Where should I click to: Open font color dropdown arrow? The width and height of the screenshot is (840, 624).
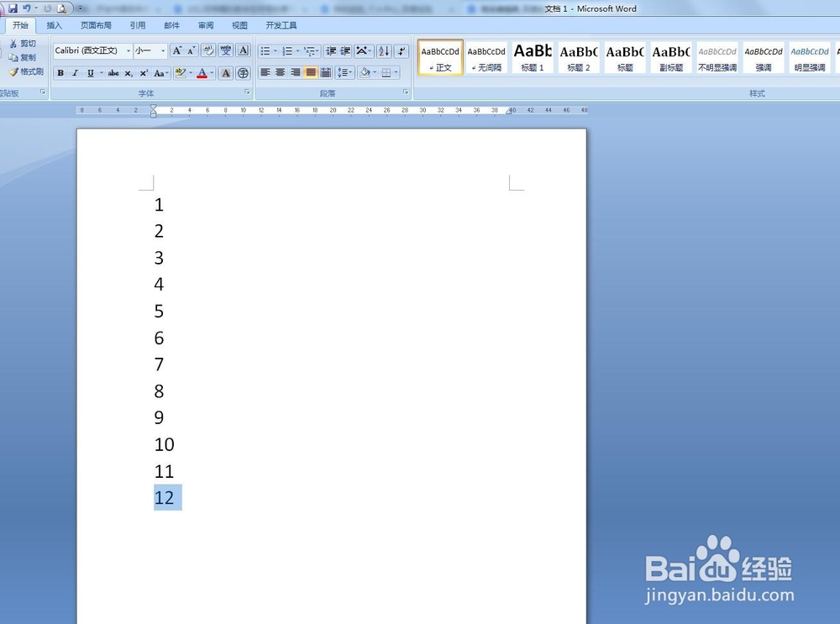[x=213, y=73]
